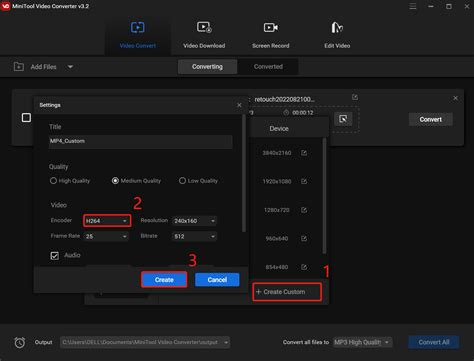Select Medium Quality radio button
Viewport: 474px width, 361px height.
(115, 181)
